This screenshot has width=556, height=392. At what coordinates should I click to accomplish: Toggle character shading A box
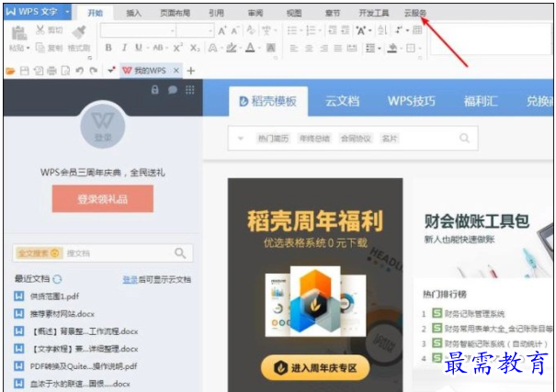click(271, 48)
